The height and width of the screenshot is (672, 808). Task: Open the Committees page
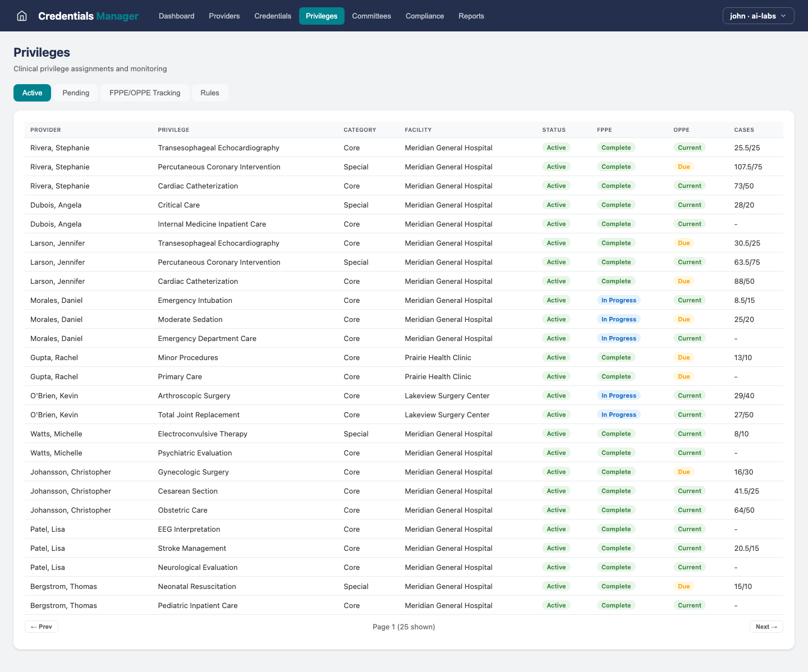tap(371, 16)
